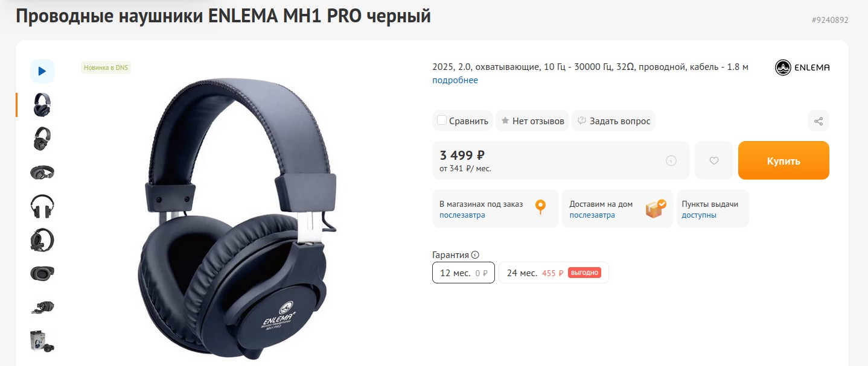The height and width of the screenshot is (366, 868).
Task: Click the Купить button
Action: [x=783, y=160]
